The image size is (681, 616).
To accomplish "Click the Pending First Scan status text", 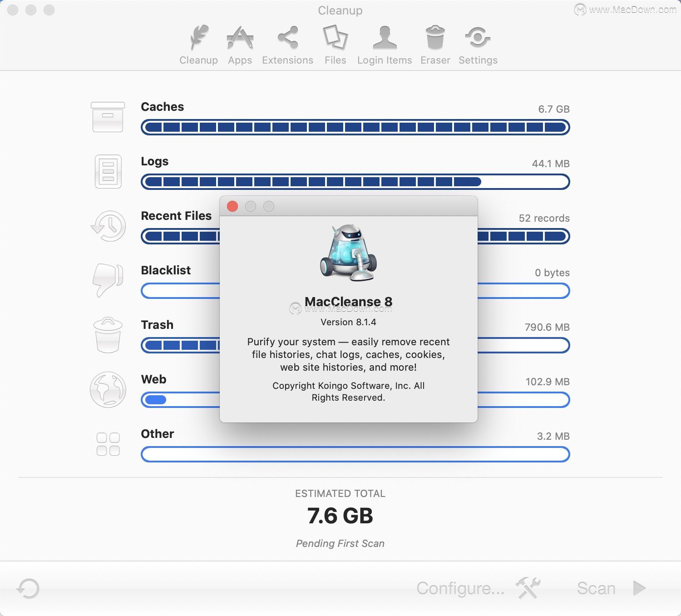I will click(340, 544).
